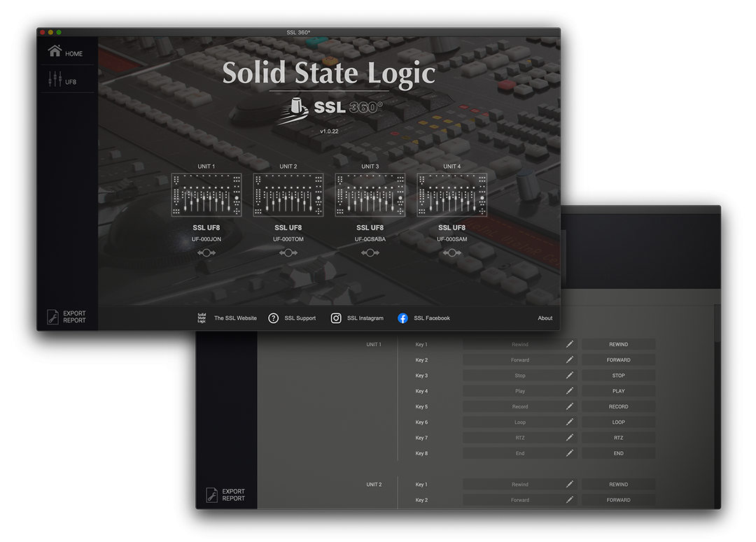Click reorder arrows under UF-000TOM unit

288,252
